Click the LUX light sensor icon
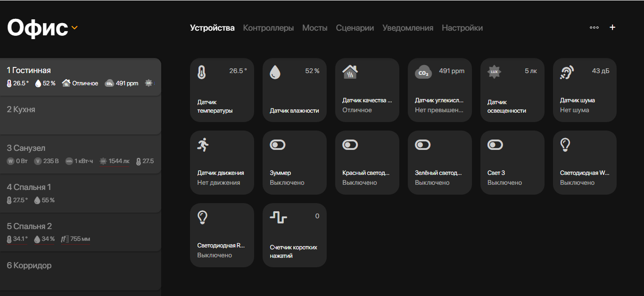 (494, 72)
